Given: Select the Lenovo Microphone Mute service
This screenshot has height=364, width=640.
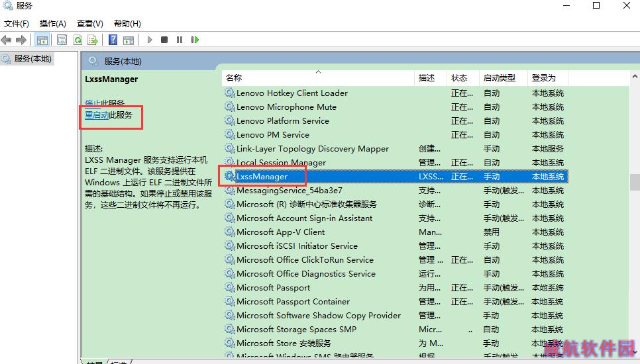Looking at the screenshot, I should [x=286, y=107].
